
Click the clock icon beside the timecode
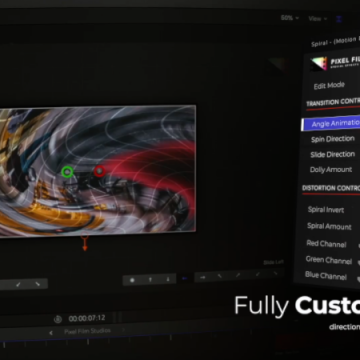(58, 319)
